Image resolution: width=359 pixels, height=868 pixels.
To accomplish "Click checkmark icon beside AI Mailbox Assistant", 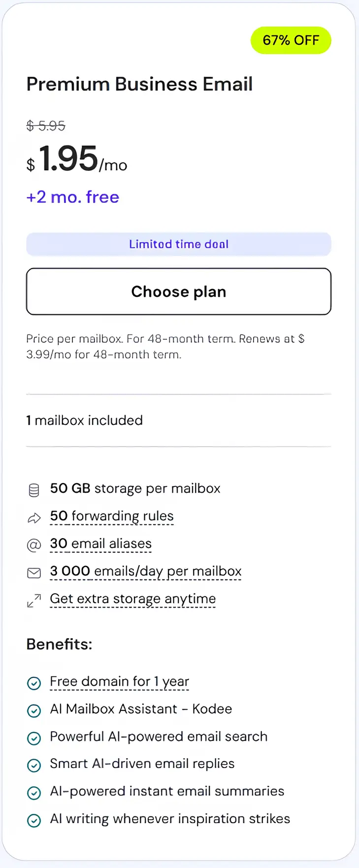I will coord(34,710).
